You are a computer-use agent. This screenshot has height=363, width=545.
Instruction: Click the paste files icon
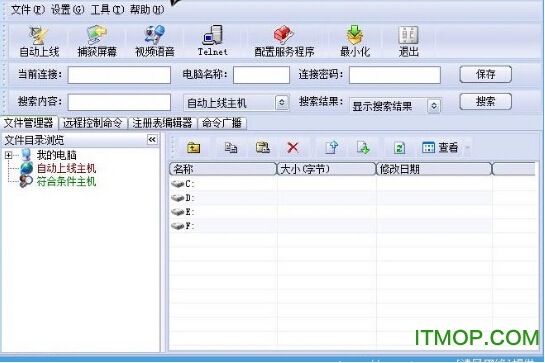(263, 148)
